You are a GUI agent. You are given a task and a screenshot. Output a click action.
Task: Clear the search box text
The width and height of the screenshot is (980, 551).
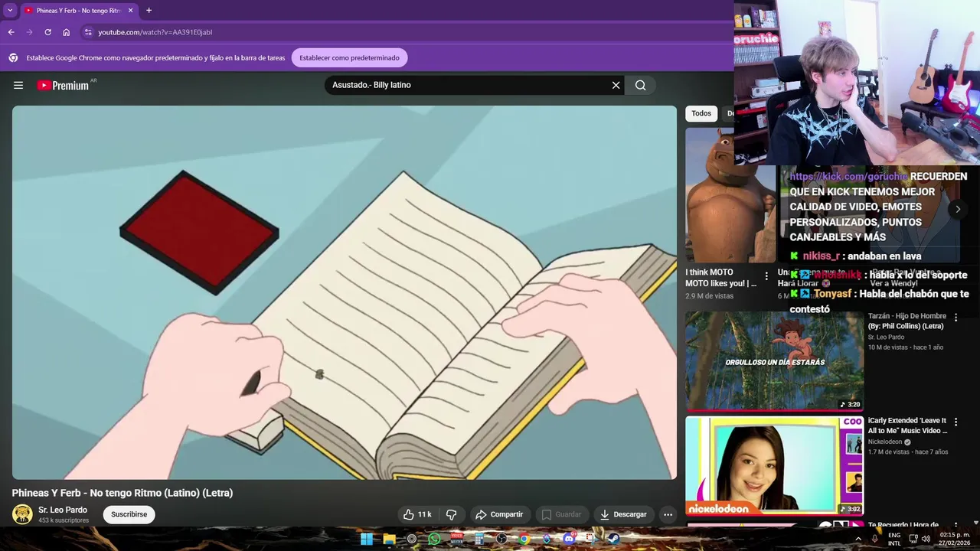click(x=616, y=85)
